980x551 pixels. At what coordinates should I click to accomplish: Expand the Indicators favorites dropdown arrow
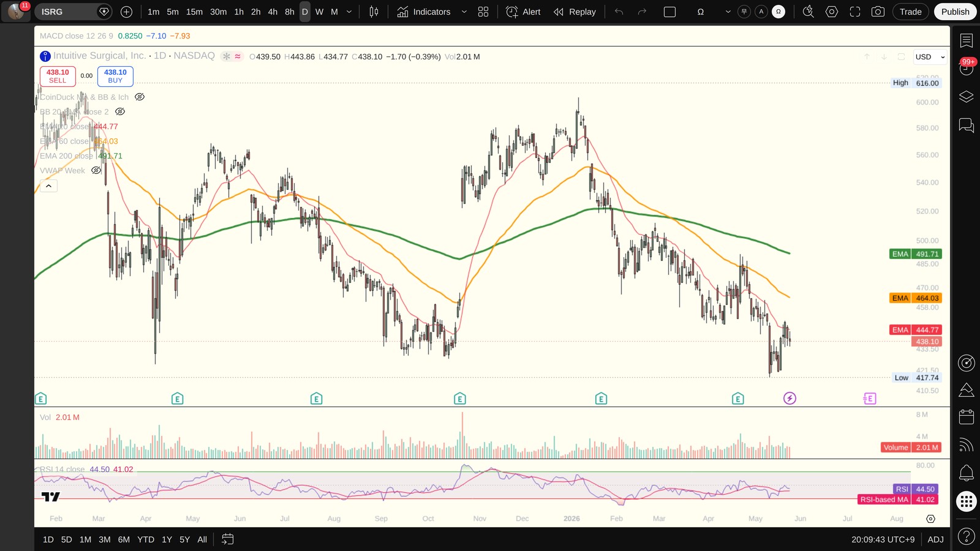point(464,12)
